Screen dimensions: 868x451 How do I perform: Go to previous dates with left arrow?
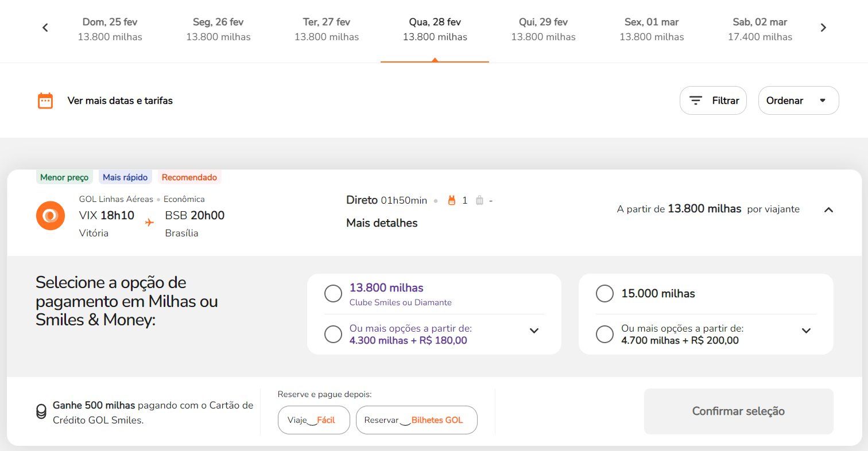(45, 28)
